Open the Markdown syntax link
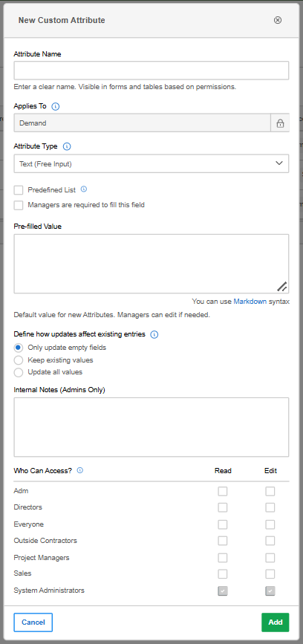 point(250,302)
